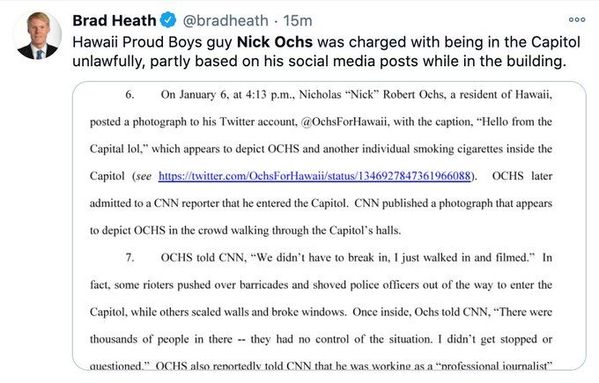Click the blue verified checkmark badge
Image resolution: width=599 pixels, height=383 pixels.
(168, 20)
